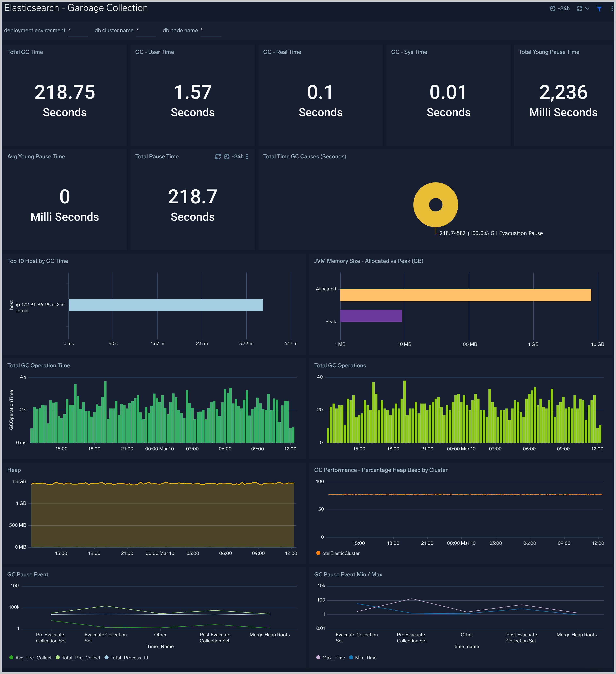Click the Top 10 Host by GC Time title

coord(38,261)
